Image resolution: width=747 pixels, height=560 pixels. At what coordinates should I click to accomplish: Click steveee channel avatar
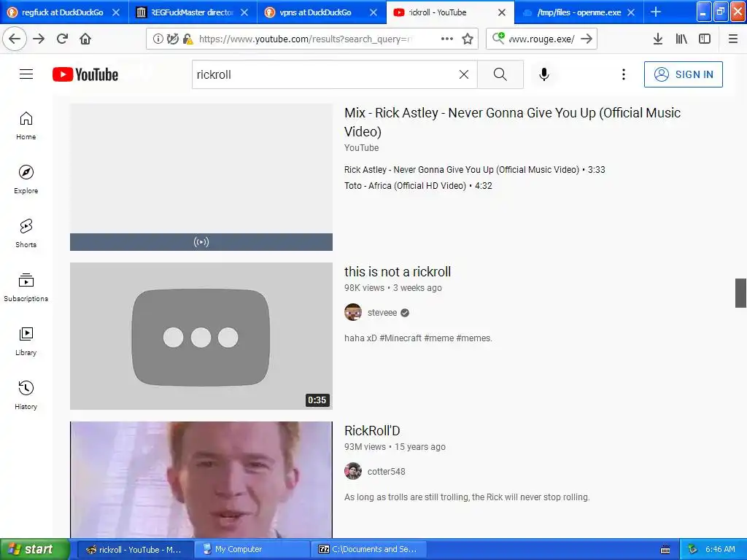pos(353,312)
